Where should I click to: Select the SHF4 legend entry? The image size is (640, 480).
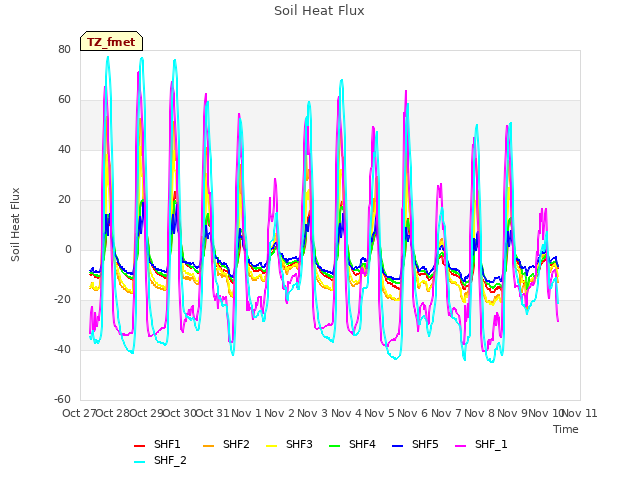tap(352, 444)
